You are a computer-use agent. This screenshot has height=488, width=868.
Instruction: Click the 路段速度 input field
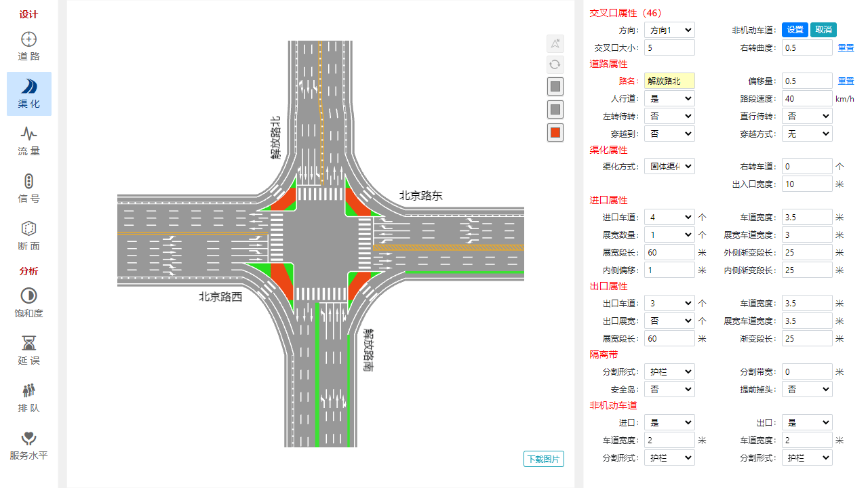(807, 98)
